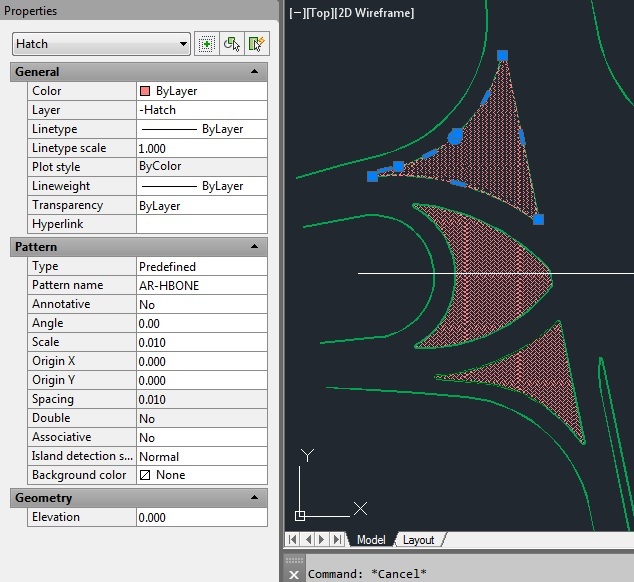Viewport: 634px width, 582px height.
Task: Click the [2D Wireframe] visual style label
Action: point(376,13)
